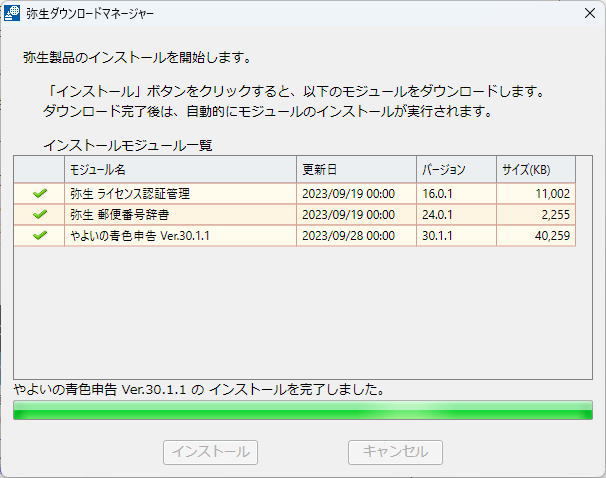
Task: Click size value 2,255
Action: point(556,214)
